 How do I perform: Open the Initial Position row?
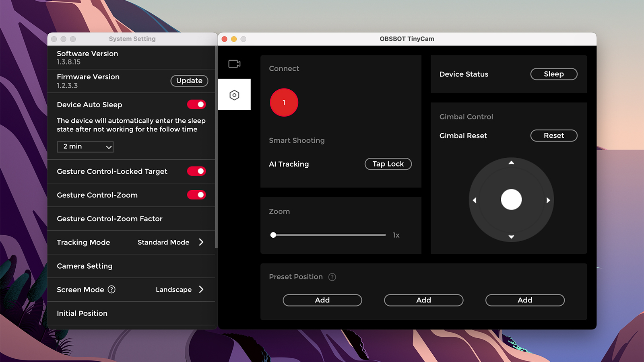[x=131, y=313]
